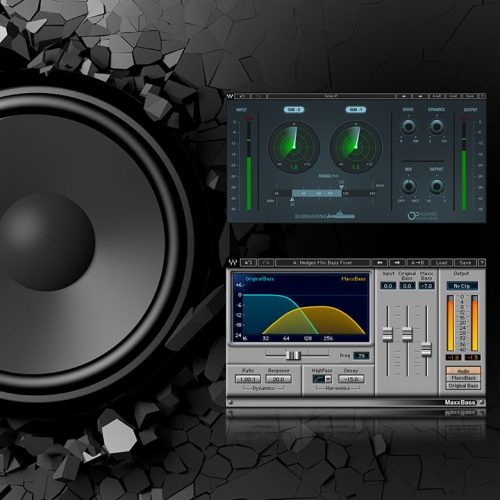
Task: Click the Waves logo in the MaxxBass toolbar
Action: pos(232,263)
